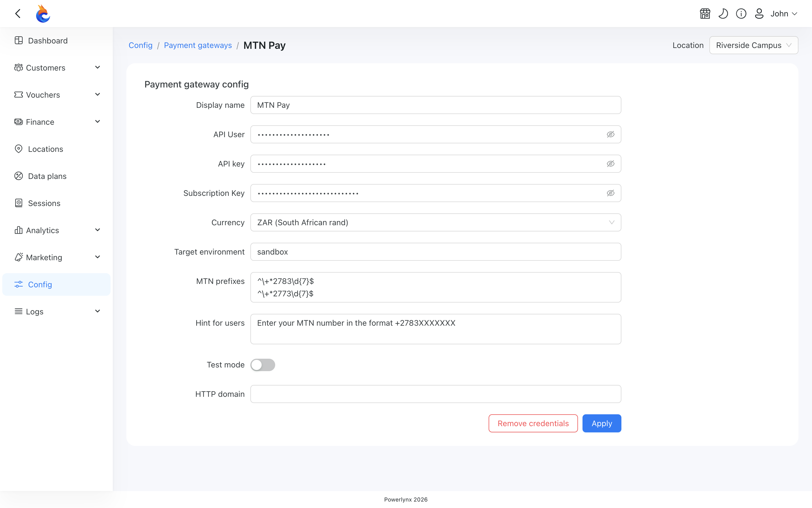The height and width of the screenshot is (508, 812).
Task: Open the Location Riverside Campus dropdown
Action: click(x=754, y=45)
